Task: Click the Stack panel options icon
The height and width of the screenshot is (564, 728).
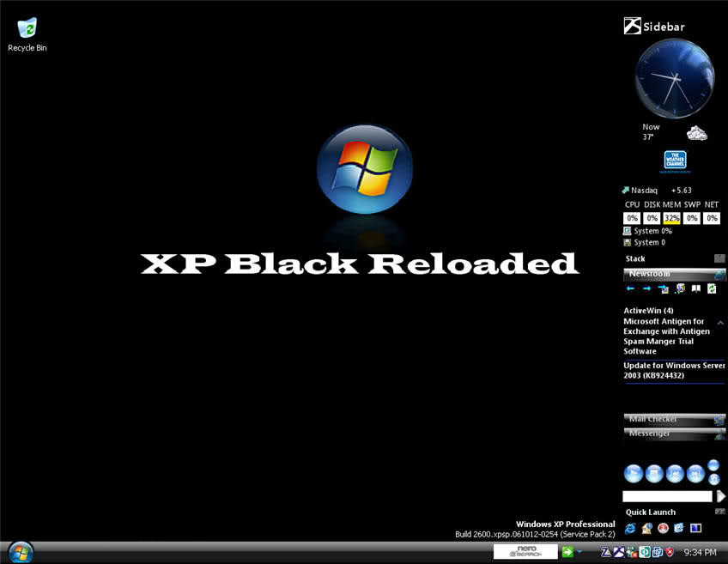Action: click(719, 258)
